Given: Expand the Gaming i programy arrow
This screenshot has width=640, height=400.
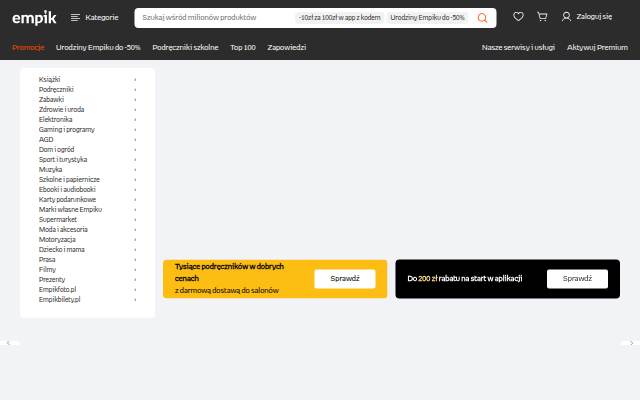Looking at the screenshot, I should pos(135,129).
